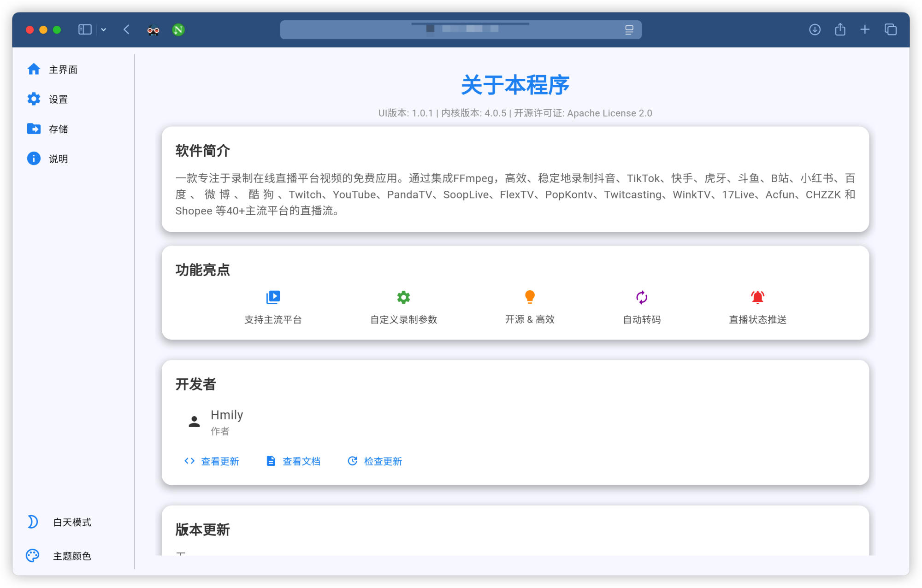Viewport: 922px width, 588px height.
Task: Click the reader view icon in address bar
Action: coord(629,29)
